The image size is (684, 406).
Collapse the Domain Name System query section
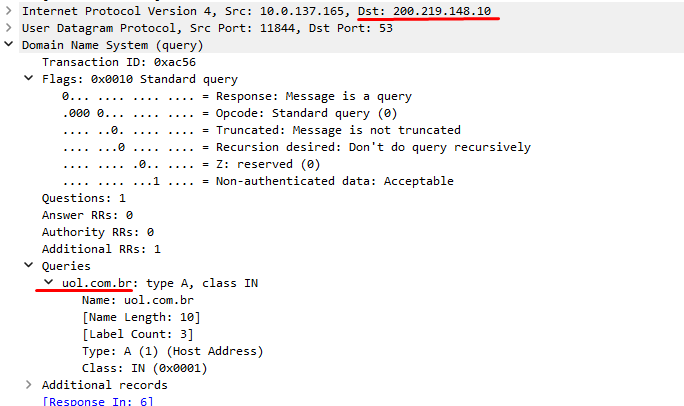(8, 44)
